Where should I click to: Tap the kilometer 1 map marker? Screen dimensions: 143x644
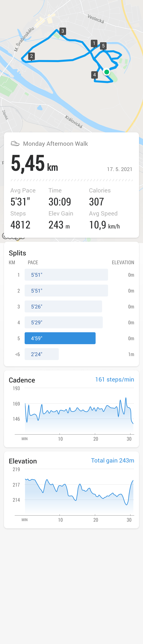click(x=94, y=44)
